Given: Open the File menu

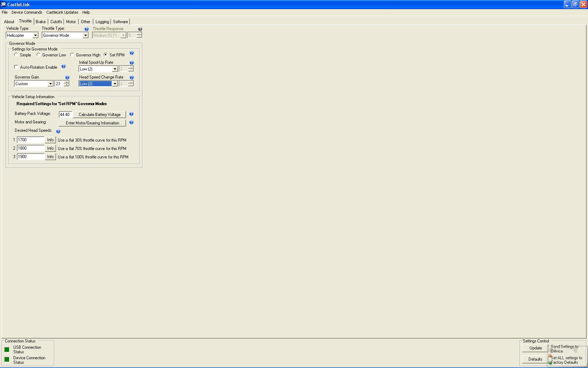Looking at the screenshot, I should [5, 12].
